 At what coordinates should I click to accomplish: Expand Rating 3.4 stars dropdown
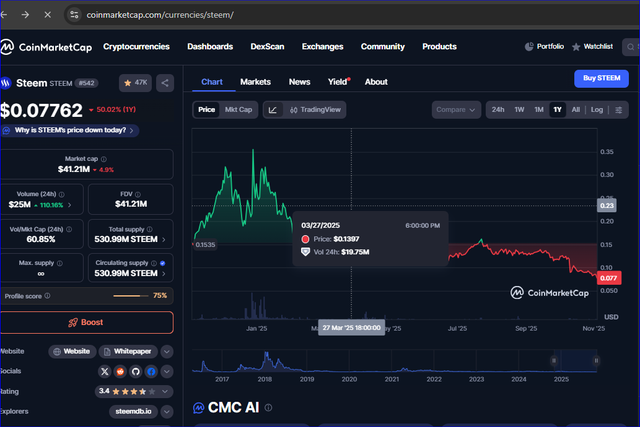[x=134, y=391]
